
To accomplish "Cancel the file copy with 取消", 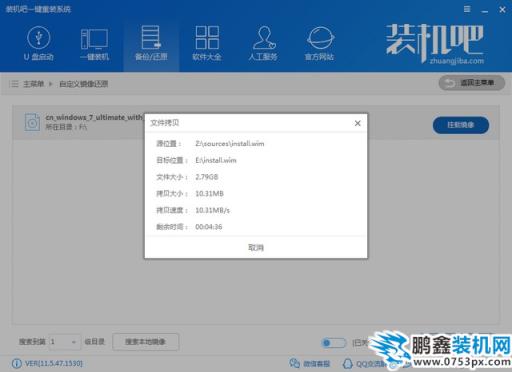I will [256, 247].
